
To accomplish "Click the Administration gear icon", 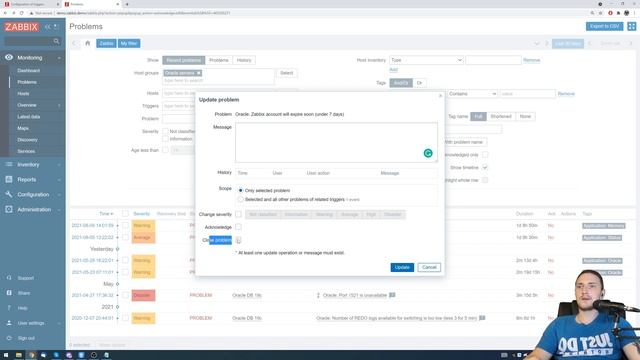I will coord(9,209).
